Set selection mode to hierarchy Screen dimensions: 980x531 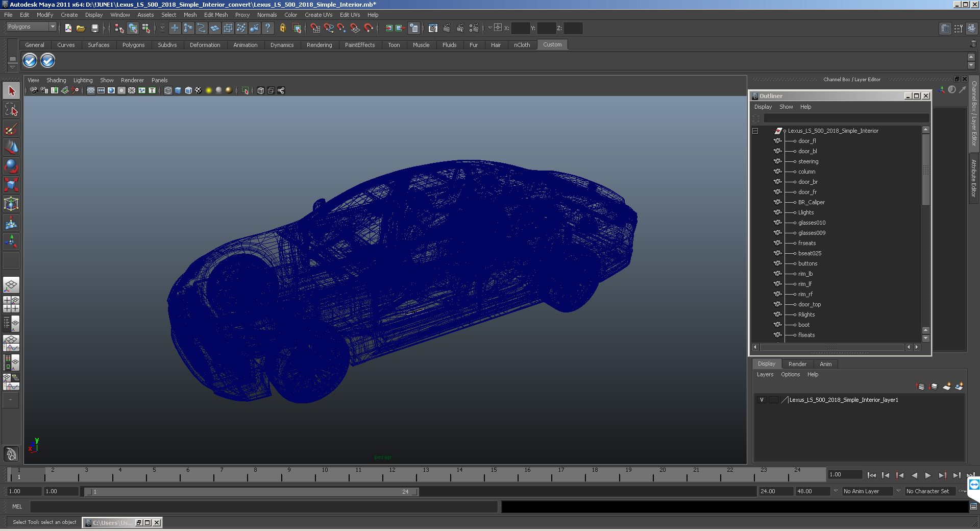point(119,28)
